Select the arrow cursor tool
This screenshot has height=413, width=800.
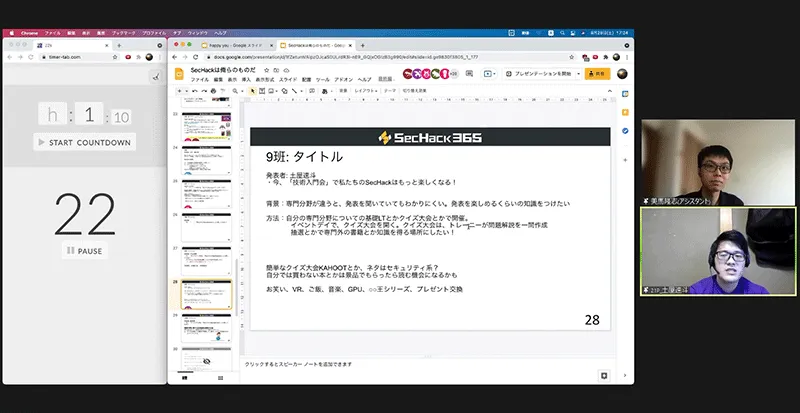tap(252, 91)
